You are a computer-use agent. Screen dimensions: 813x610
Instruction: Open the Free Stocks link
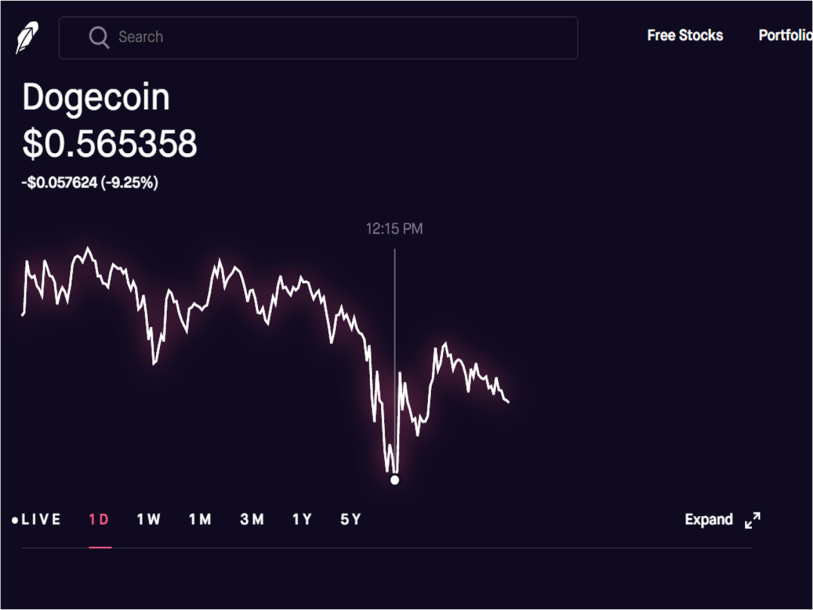tap(685, 35)
